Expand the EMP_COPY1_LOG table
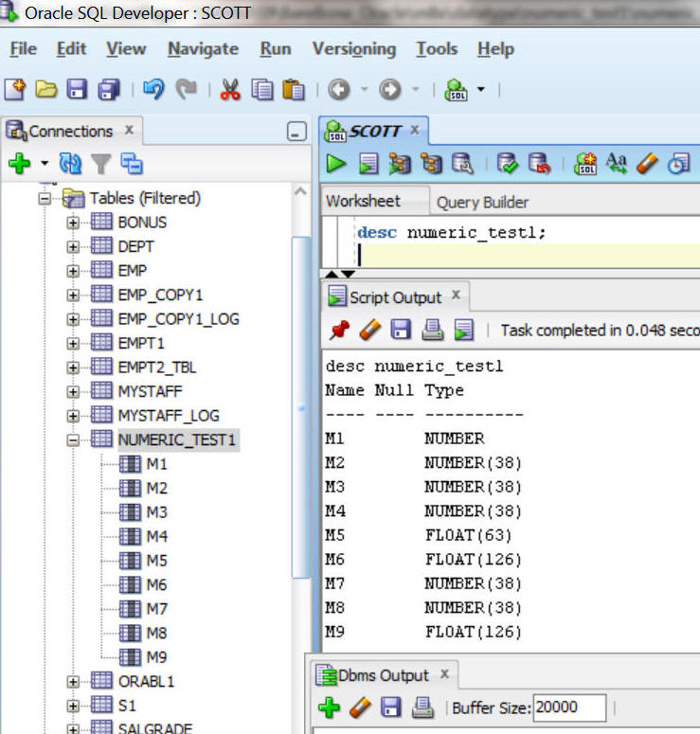 tap(73, 320)
